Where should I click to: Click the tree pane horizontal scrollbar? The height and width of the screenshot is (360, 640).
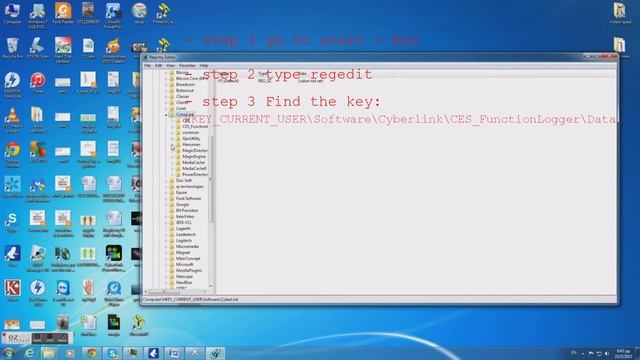pyautogui.click(x=163, y=291)
